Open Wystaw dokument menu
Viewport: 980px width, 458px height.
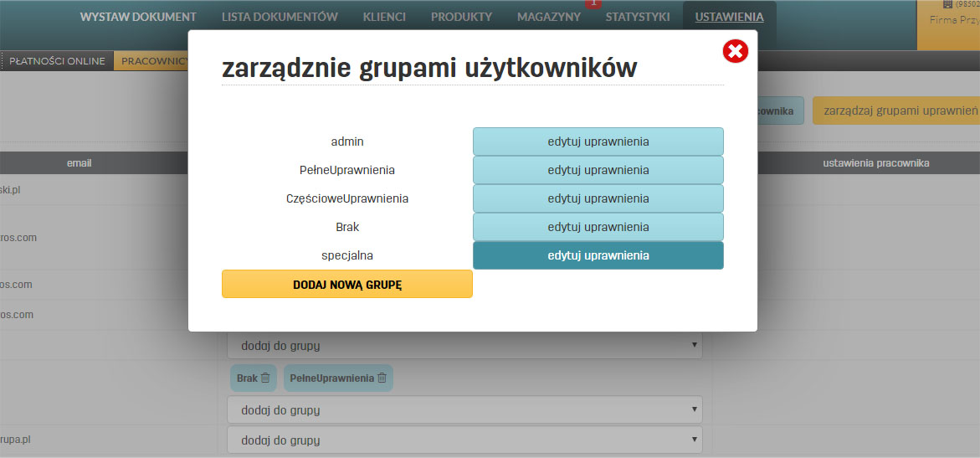[138, 17]
